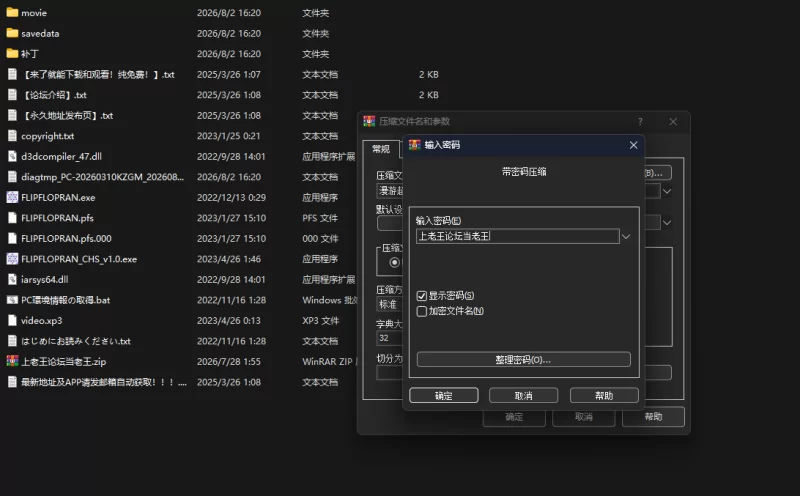Open 整理密码(O)... button
The height and width of the screenshot is (496, 800).
click(523, 359)
